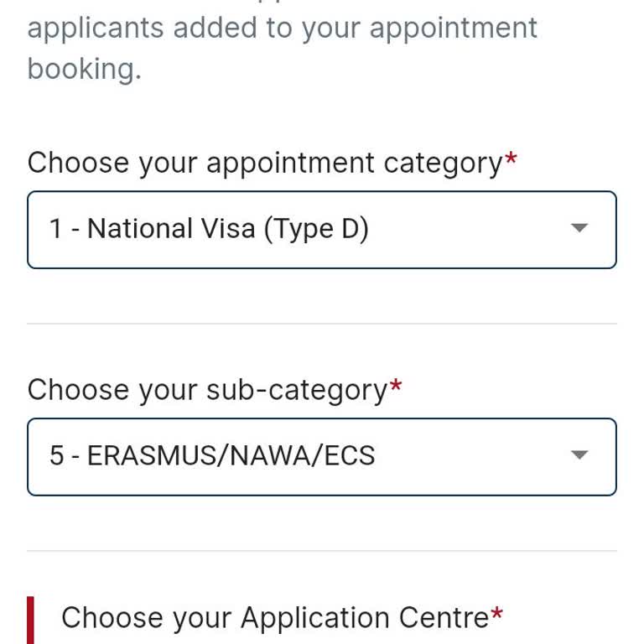Click the '5 - ERASMUS/NAWA/ECS' selected value
Image resolution: width=644 pixels, height=644 pixels.
(x=212, y=456)
